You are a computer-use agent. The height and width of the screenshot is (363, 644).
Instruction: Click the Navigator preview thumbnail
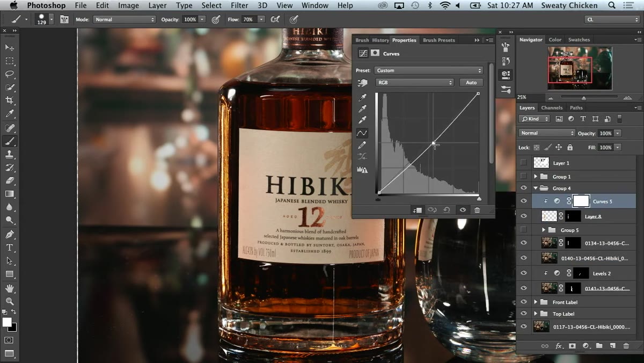coord(580,68)
